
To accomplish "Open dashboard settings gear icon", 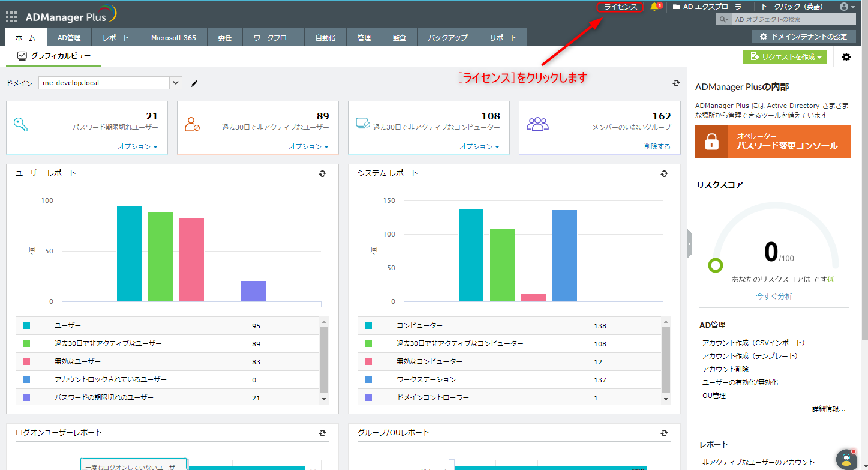I will 846,57.
